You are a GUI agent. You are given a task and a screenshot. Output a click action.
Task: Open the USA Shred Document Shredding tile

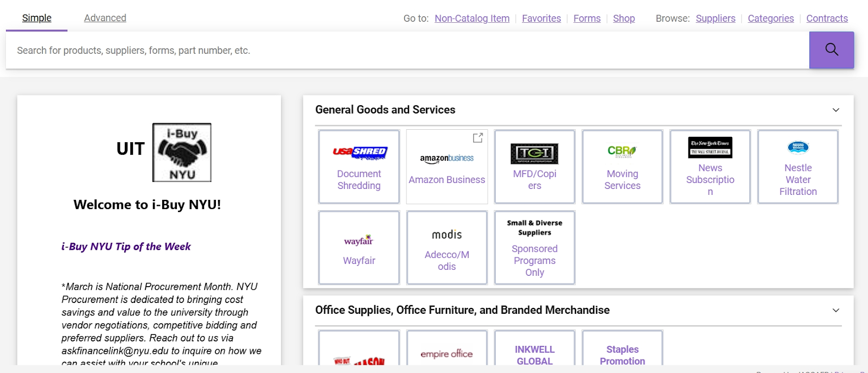point(359,167)
